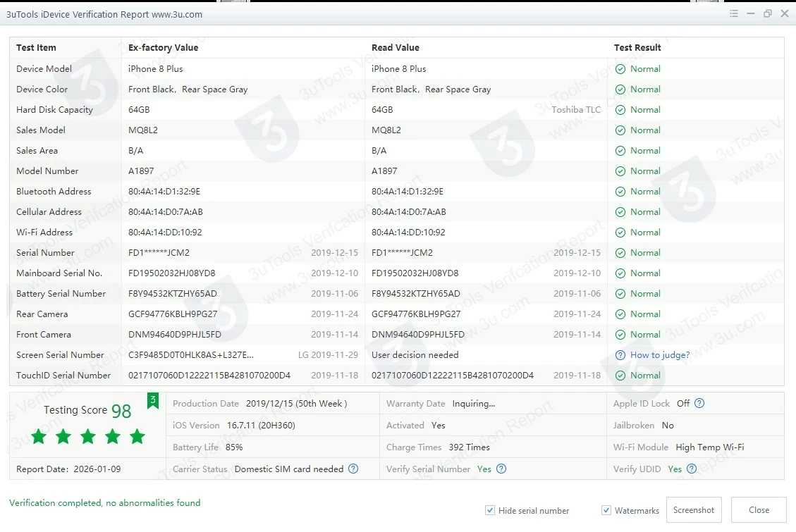Restore the report window using title bar icon
Viewport: 796px width, 532px height.
(768, 14)
